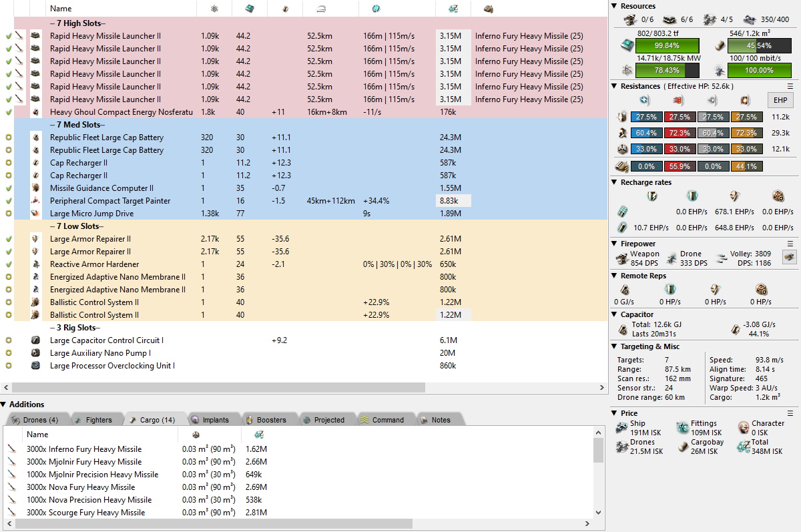Screen dimensions: 801x532
Task: Collapse the Additions section
Action: click(x=4, y=404)
